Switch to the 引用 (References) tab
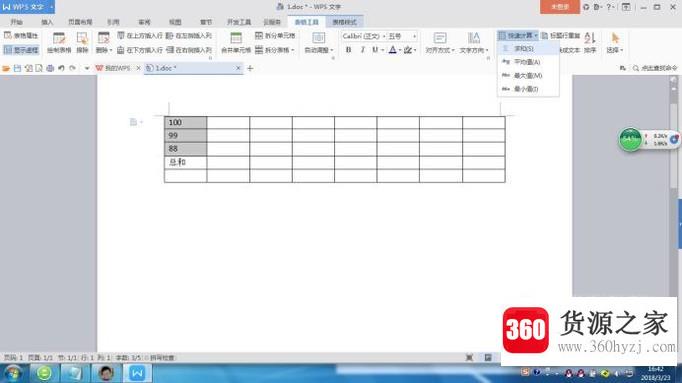682x383 pixels. click(113, 22)
